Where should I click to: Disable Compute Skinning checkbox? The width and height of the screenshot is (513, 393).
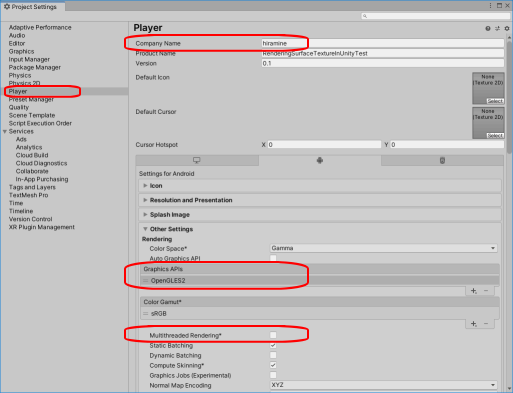click(x=273, y=365)
